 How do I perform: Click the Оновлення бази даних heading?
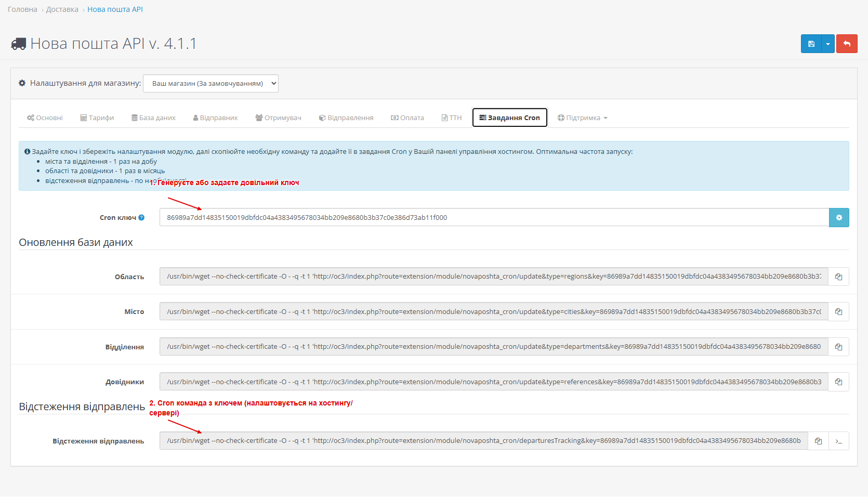(76, 242)
